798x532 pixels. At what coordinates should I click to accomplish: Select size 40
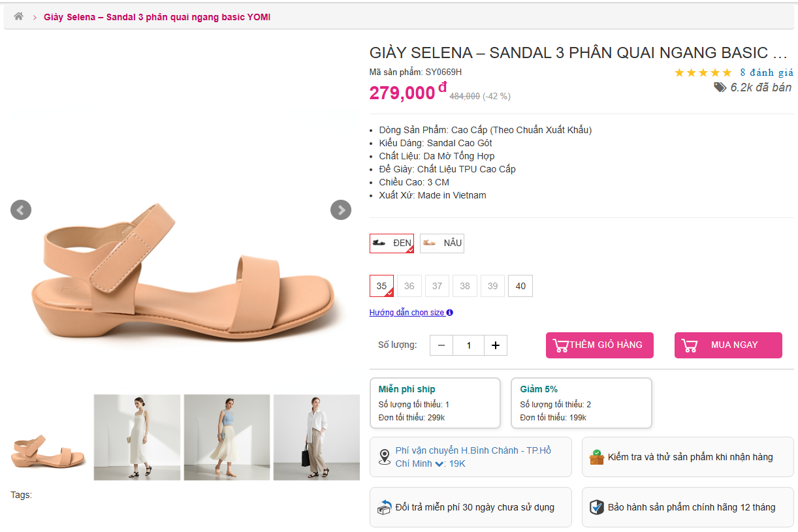520,286
